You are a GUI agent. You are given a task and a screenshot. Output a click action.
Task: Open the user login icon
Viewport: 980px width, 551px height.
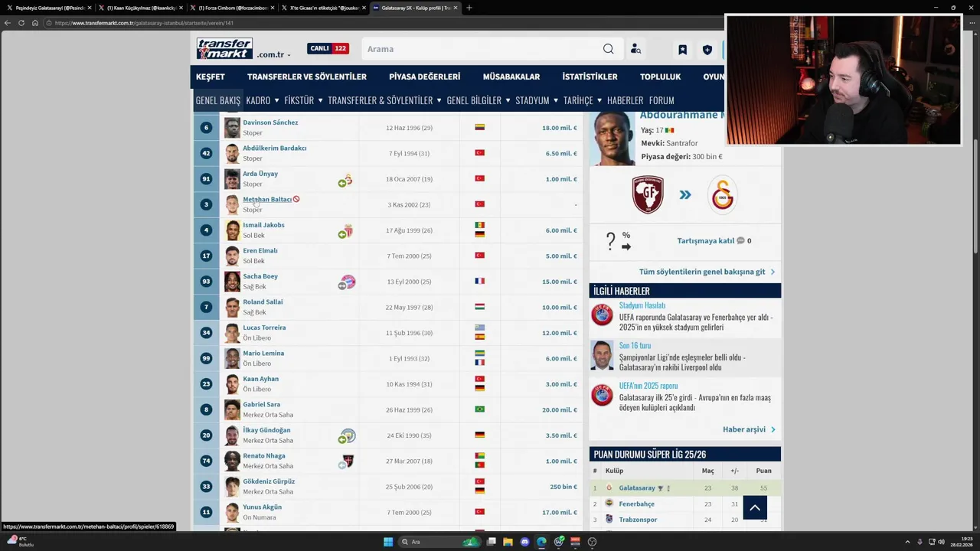[635, 49]
